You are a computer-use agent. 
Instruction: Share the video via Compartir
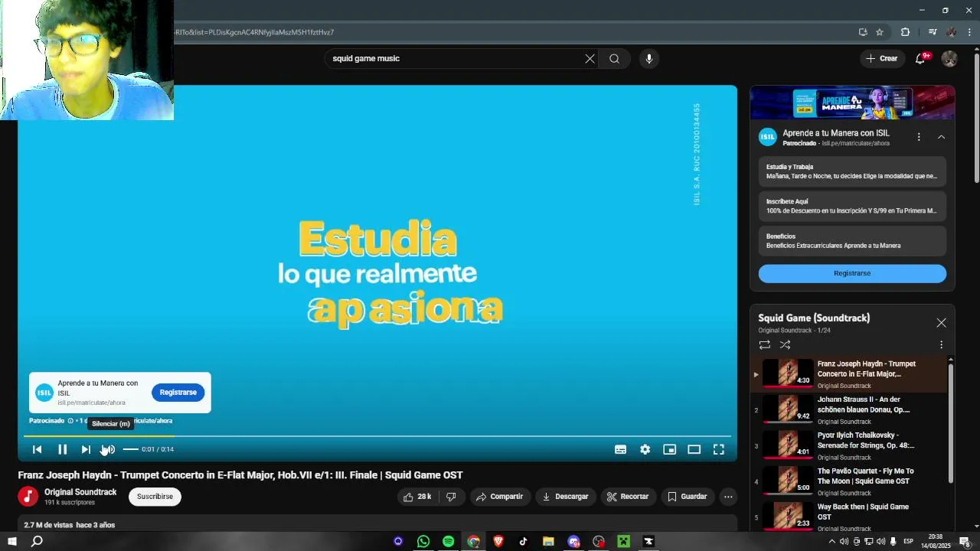click(499, 497)
